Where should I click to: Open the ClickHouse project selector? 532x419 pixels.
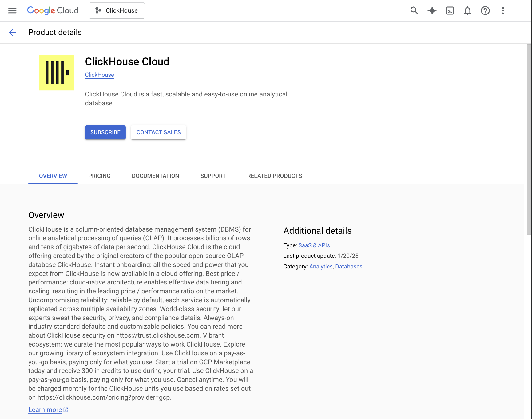click(x=117, y=10)
